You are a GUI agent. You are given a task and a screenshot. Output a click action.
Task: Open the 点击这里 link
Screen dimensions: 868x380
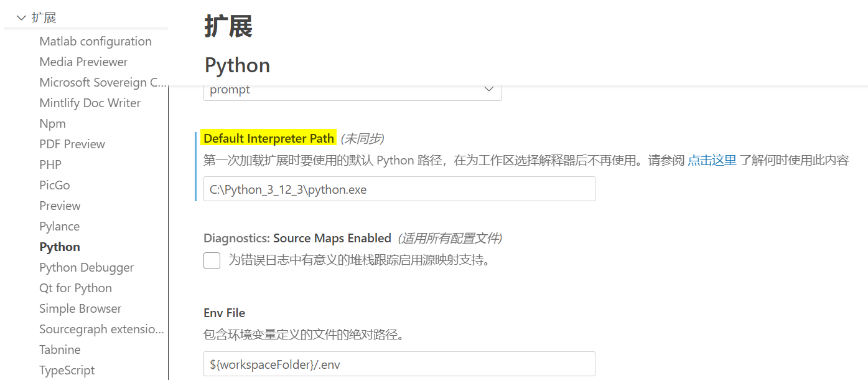point(712,160)
